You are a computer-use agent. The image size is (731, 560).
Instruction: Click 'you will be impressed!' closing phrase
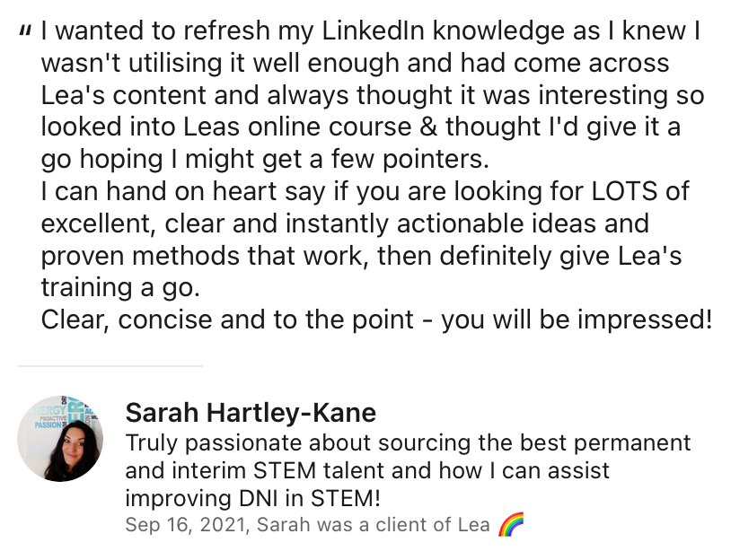point(577,320)
